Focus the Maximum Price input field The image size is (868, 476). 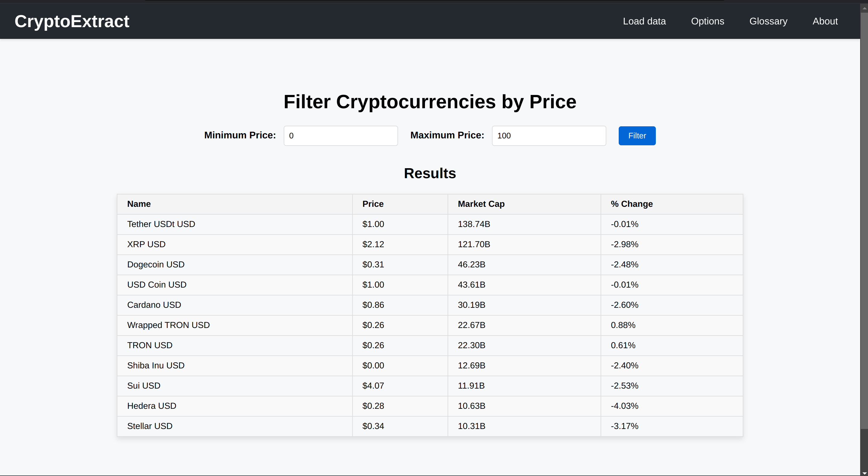[x=549, y=136]
